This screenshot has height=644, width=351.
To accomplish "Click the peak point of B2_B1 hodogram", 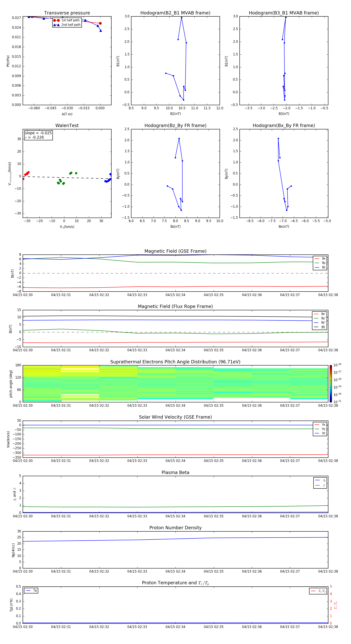I will click(182, 18).
